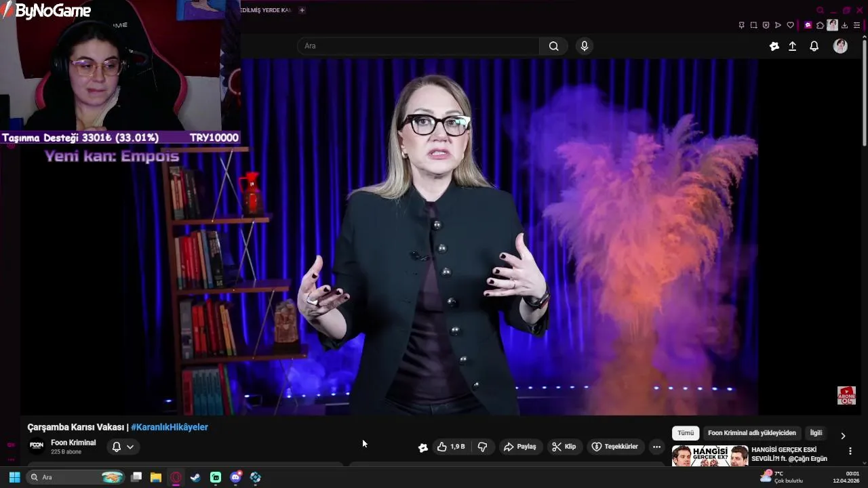Click the Windows taskbar Ara search box
Image resolution: width=868 pixels, height=488 pixels.
click(75, 477)
